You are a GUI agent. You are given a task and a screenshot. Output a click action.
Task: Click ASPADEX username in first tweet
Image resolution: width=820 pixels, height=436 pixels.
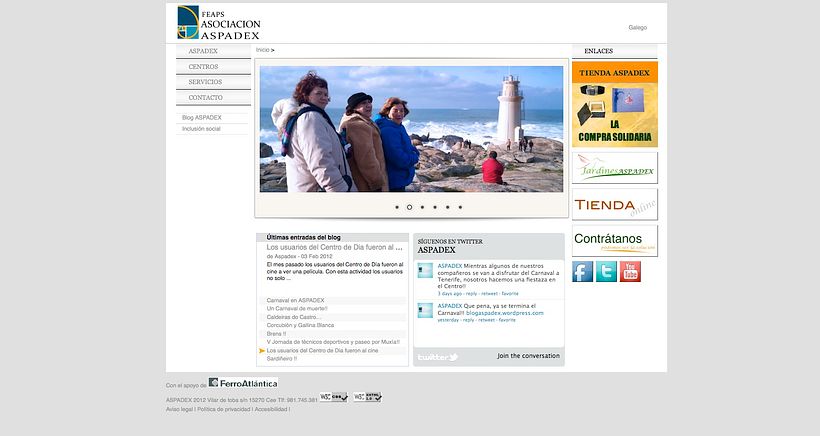click(x=450, y=266)
